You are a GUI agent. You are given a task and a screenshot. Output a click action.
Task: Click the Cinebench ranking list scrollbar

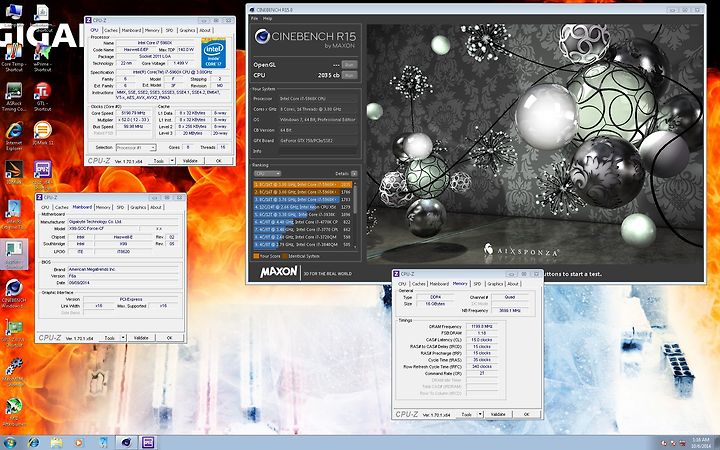[x=354, y=214]
